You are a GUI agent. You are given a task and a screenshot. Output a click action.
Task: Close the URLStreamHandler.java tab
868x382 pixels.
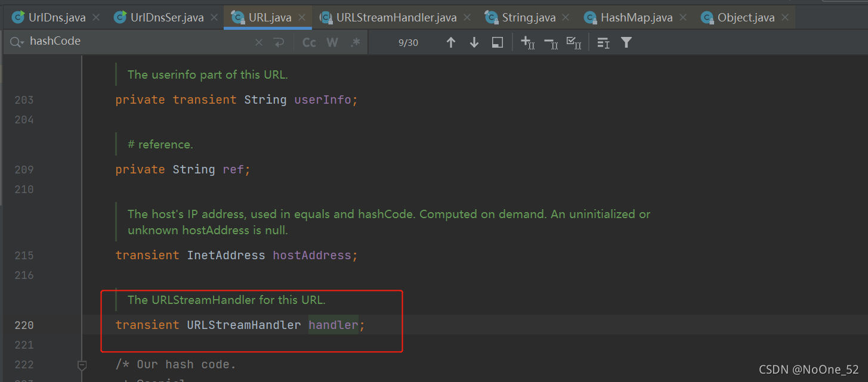[467, 18]
